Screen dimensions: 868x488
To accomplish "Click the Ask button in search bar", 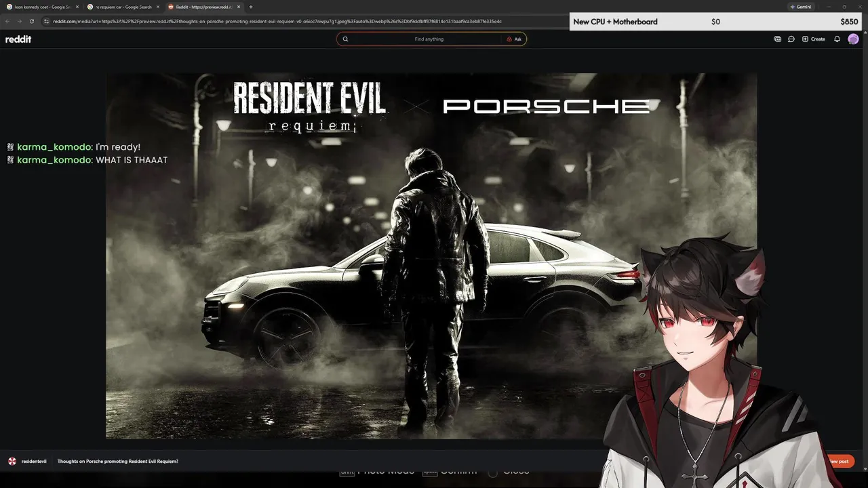I will click(x=514, y=39).
